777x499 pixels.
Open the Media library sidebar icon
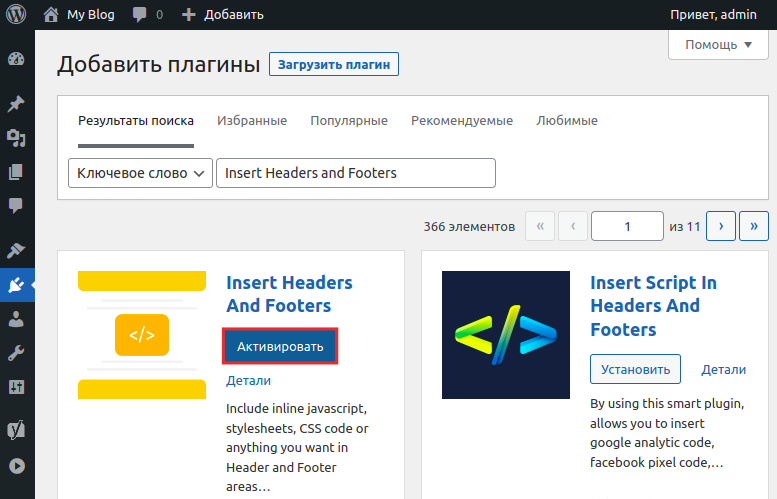[x=16, y=138]
